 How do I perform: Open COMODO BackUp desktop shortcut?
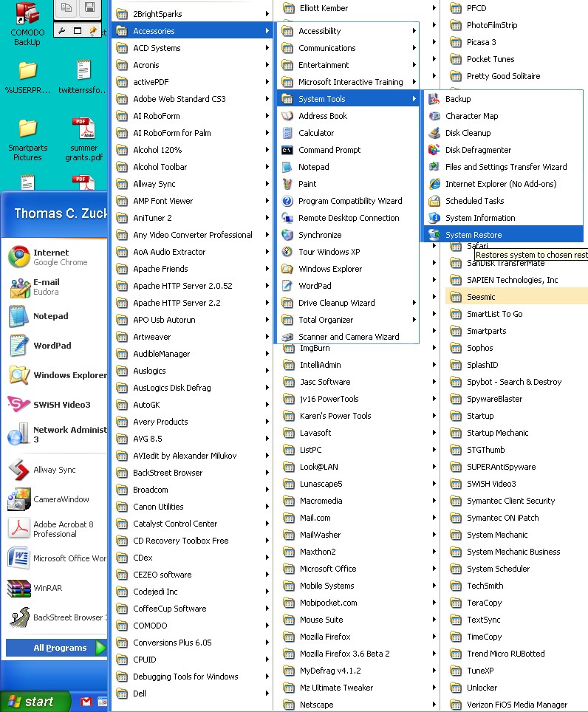27,24
